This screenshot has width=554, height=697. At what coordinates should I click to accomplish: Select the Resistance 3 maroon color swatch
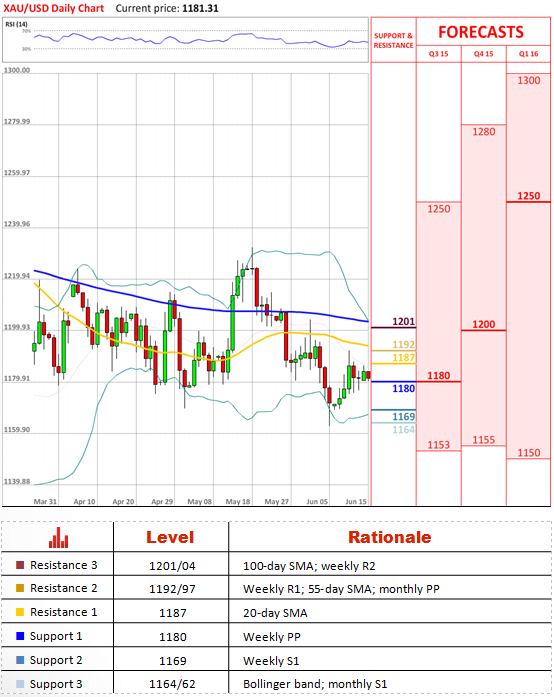click(20, 565)
